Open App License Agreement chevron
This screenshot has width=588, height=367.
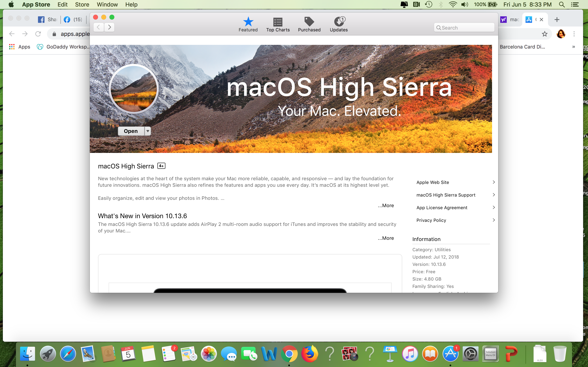click(493, 208)
